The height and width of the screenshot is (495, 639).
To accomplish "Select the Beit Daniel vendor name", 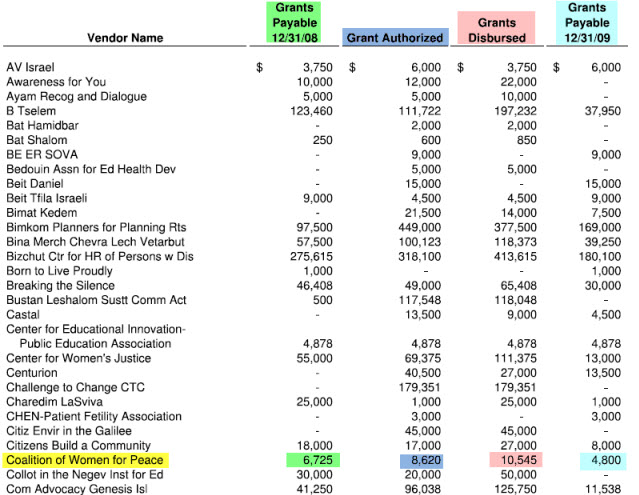I will (x=35, y=184).
